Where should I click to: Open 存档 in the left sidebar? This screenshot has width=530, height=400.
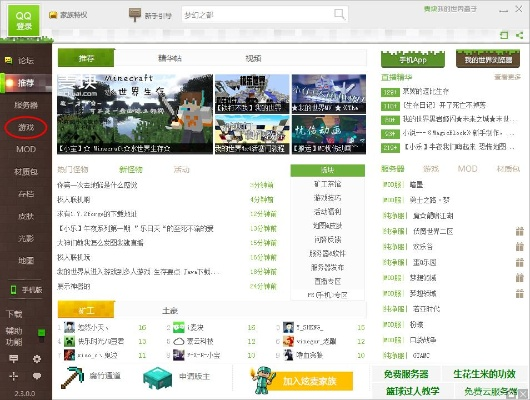click(26, 194)
